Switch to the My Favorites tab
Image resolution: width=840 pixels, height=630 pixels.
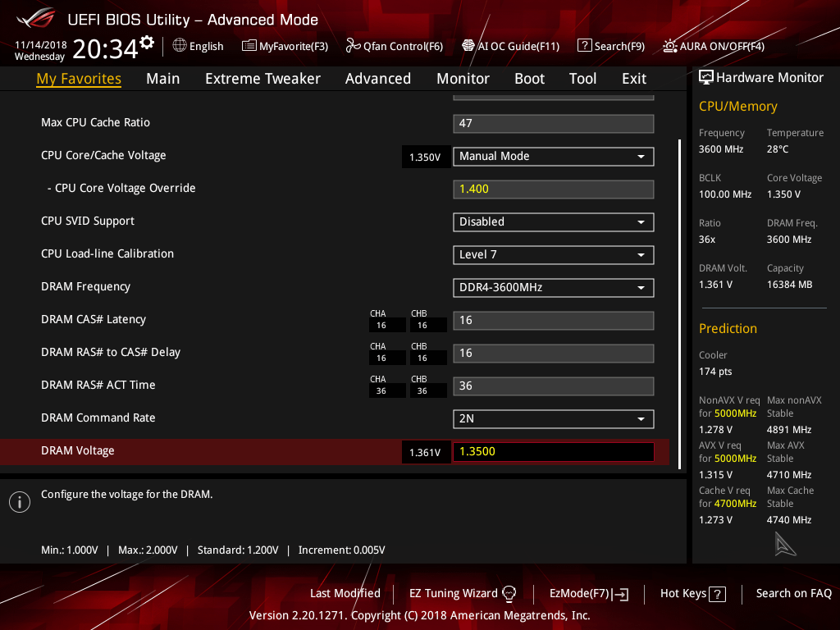coord(79,79)
